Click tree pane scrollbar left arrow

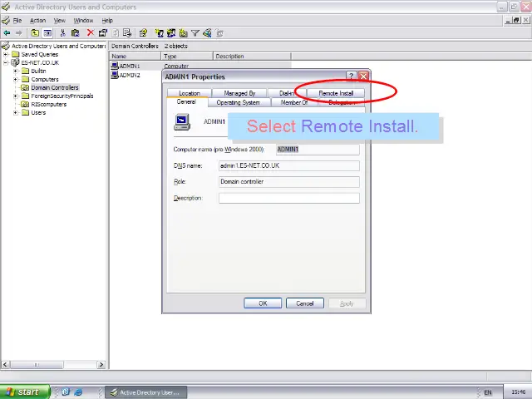tap(5, 365)
